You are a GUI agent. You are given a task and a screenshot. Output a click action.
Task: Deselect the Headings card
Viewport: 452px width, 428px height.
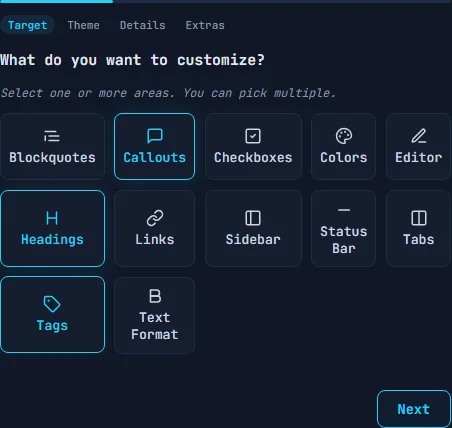(53, 228)
